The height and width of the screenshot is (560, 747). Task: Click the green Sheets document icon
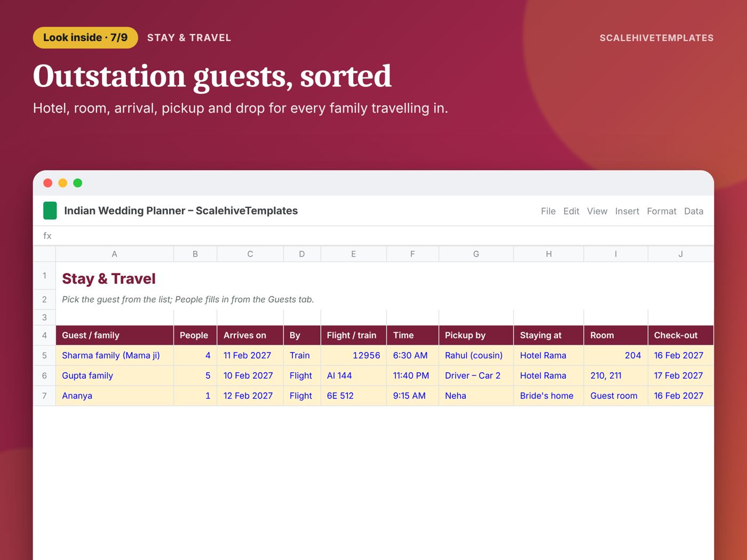50,211
